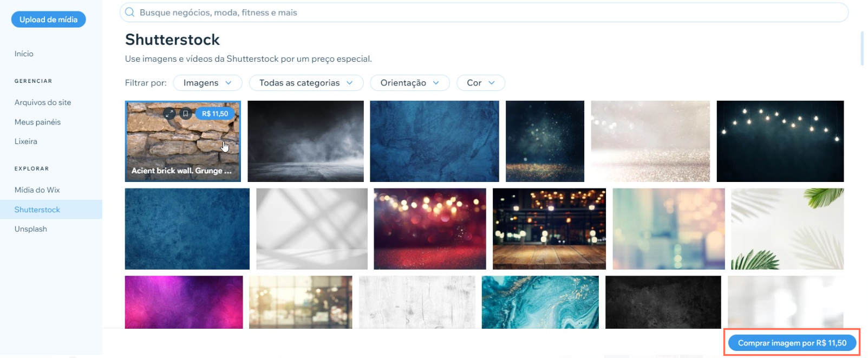Buy image with Comprar imagem por R$ 11,50
The width and height of the screenshot is (868, 358).
pos(792,343)
